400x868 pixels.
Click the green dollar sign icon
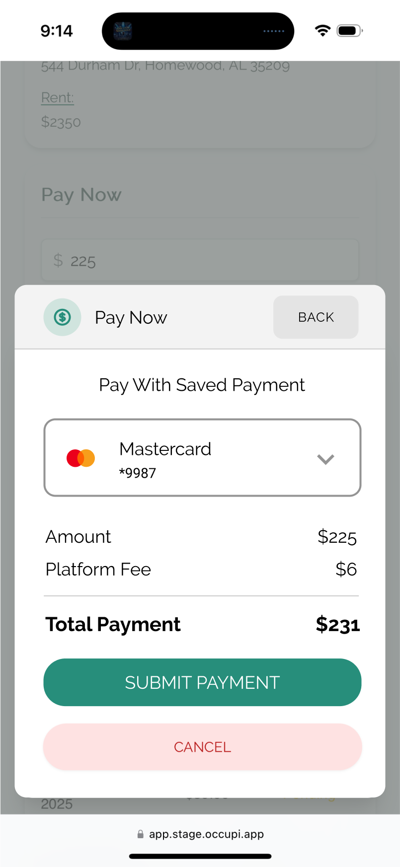[62, 317]
